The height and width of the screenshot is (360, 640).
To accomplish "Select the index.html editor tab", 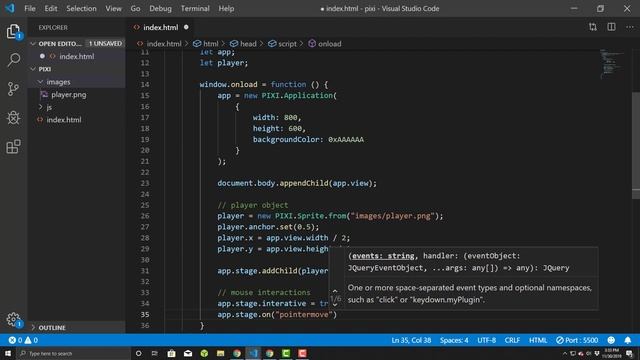I will point(160,27).
